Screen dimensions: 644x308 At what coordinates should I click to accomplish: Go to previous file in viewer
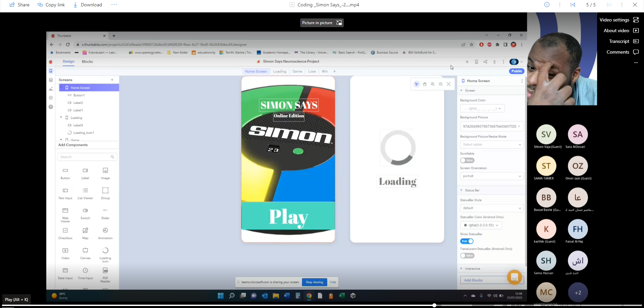click(573, 5)
